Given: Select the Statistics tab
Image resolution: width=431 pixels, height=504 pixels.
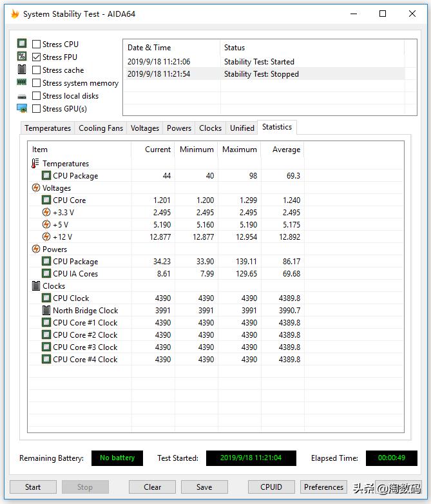Looking at the screenshot, I should (277, 127).
